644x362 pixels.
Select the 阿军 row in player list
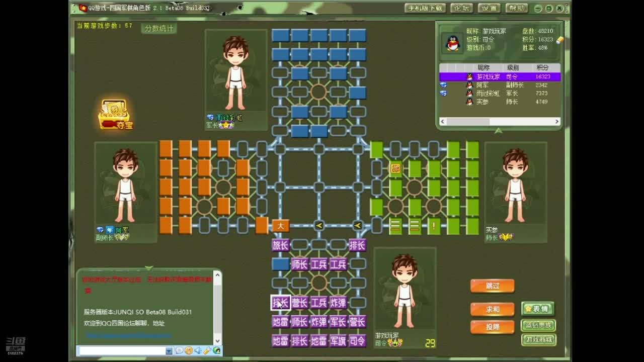point(500,85)
